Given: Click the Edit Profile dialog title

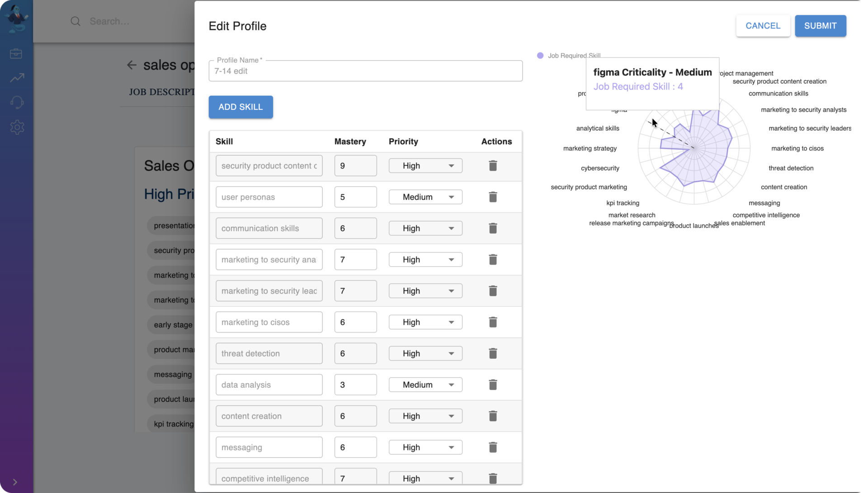Looking at the screenshot, I should tap(237, 26).
